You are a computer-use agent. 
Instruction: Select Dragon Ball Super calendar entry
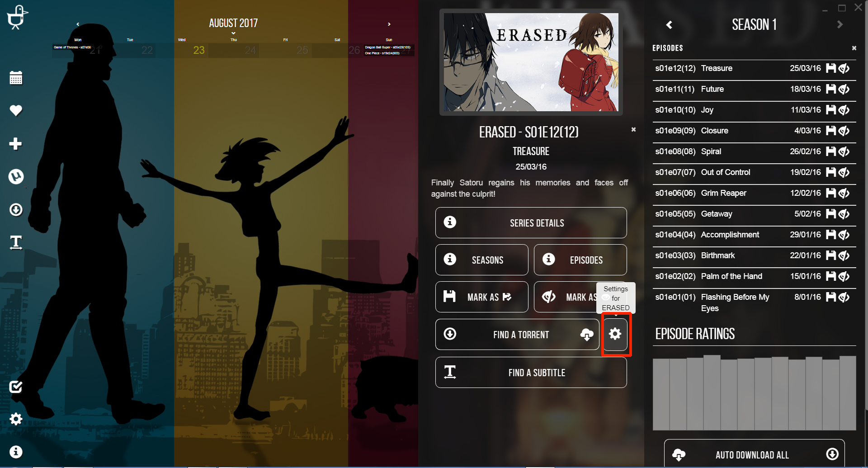tap(388, 47)
